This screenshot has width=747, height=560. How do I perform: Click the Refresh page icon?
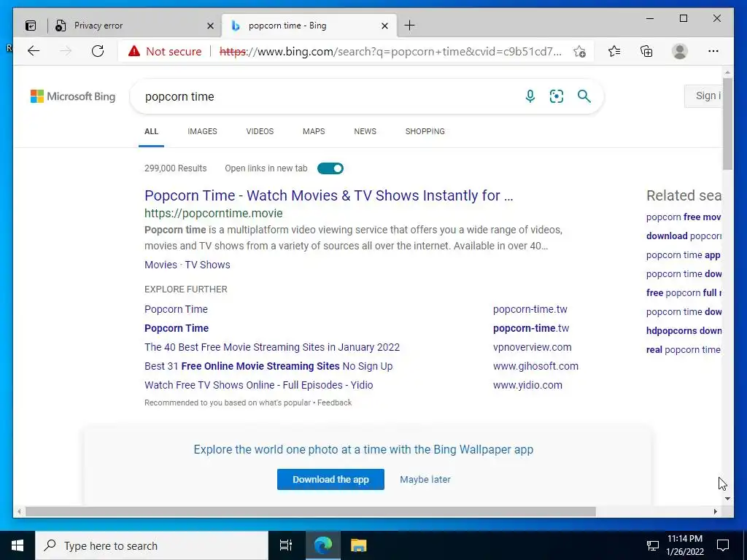click(x=98, y=51)
